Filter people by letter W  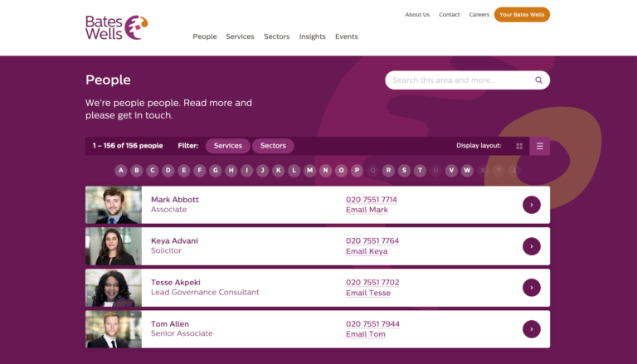pos(467,171)
